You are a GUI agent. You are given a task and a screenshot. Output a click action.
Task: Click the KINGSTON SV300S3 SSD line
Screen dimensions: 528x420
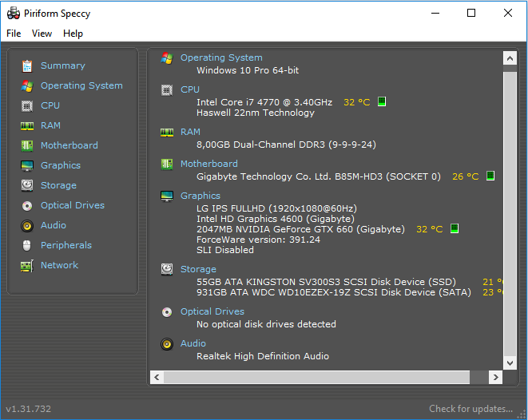click(x=326, y=282)
